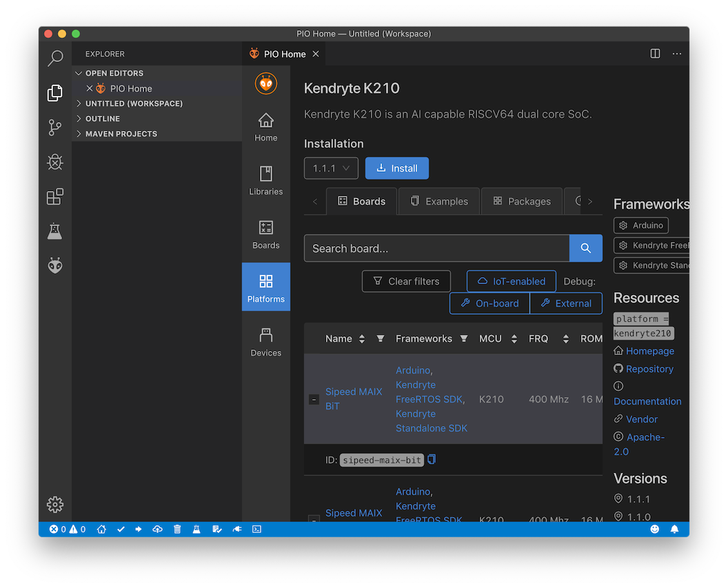Toggle the External debug filter
Image resolution: width=728 pixels, height=588 pixels.
(566, 303)
